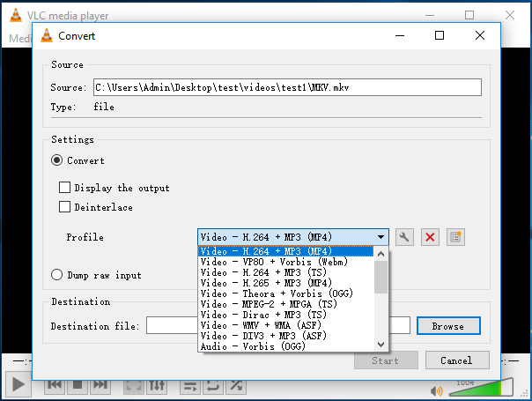
Task: Choose Video - DIV3 + MP3 (ASF)
Action: tap(285, 336)
